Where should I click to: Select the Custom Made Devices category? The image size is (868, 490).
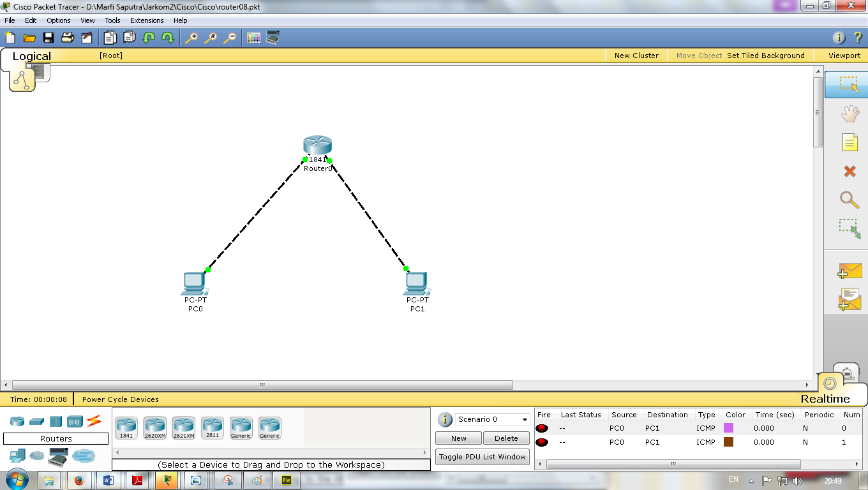58,457
